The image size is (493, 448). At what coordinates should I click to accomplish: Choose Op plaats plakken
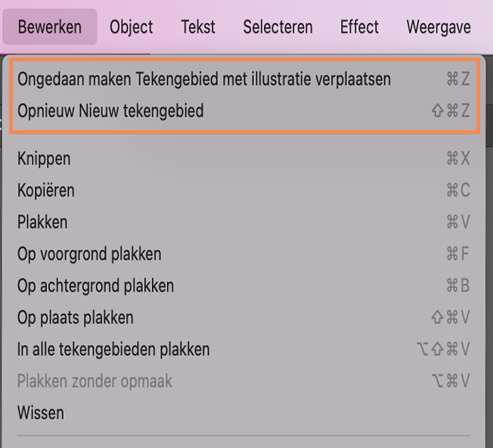click(x=76, y=318)
